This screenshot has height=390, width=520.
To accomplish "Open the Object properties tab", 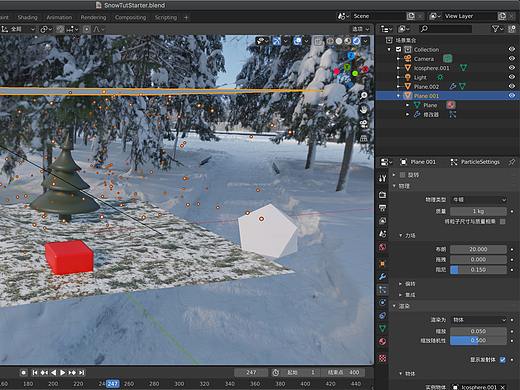I will click(382, 264).
